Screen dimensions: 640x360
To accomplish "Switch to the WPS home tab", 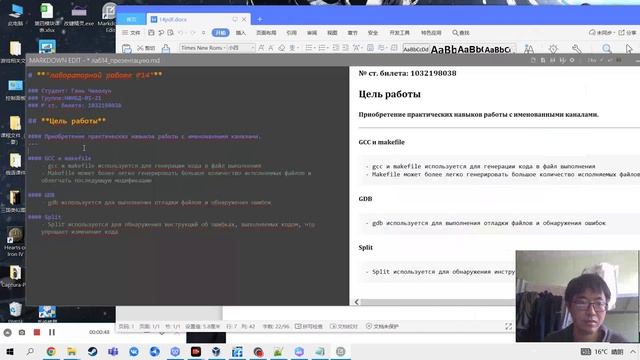I will 131,19.
